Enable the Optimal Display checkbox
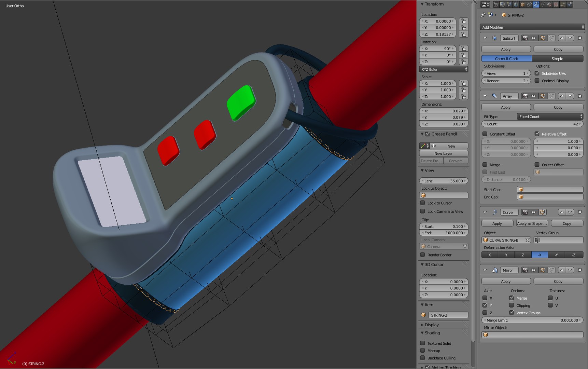 pyautogui.click(x=537, y=81)
